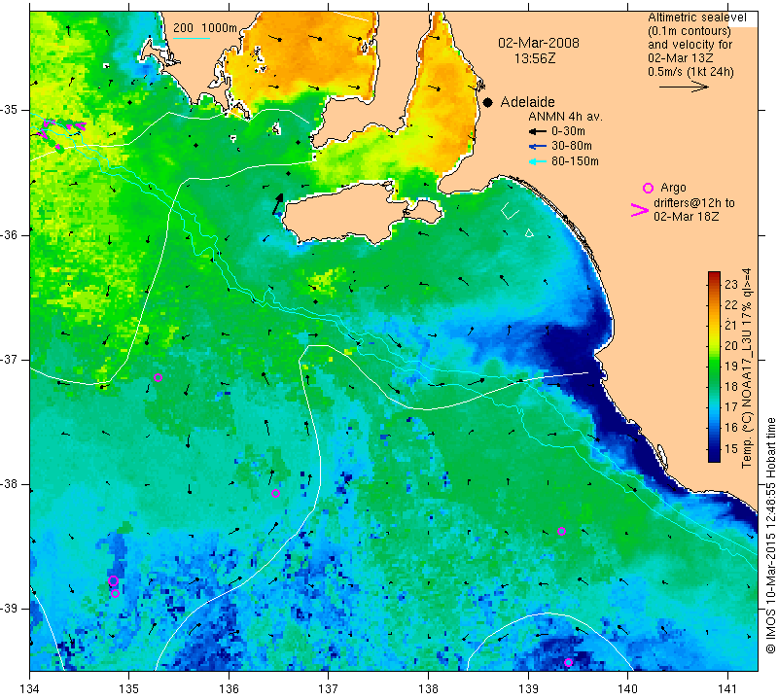Click the -35 latitude axis label
This screenshot has height=700, width=778.
coord(10,110)
